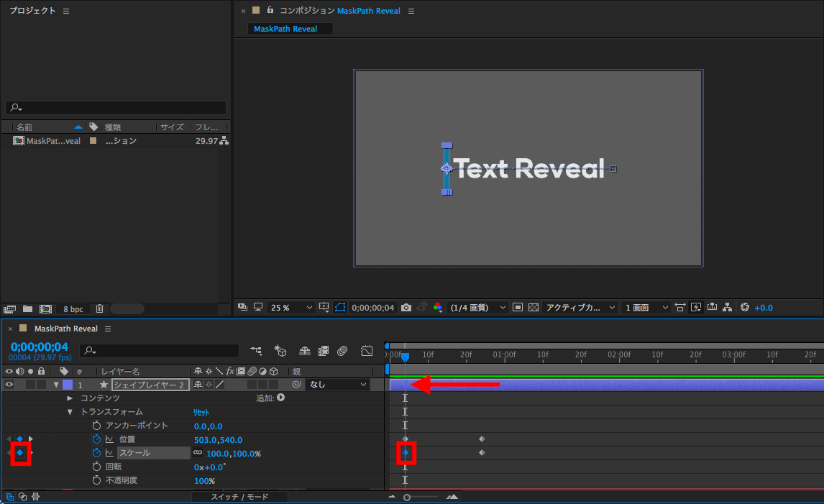Hide シェイプレイヤー 2 with the eye icon
The image size is (824, 504).
(9, 385)
